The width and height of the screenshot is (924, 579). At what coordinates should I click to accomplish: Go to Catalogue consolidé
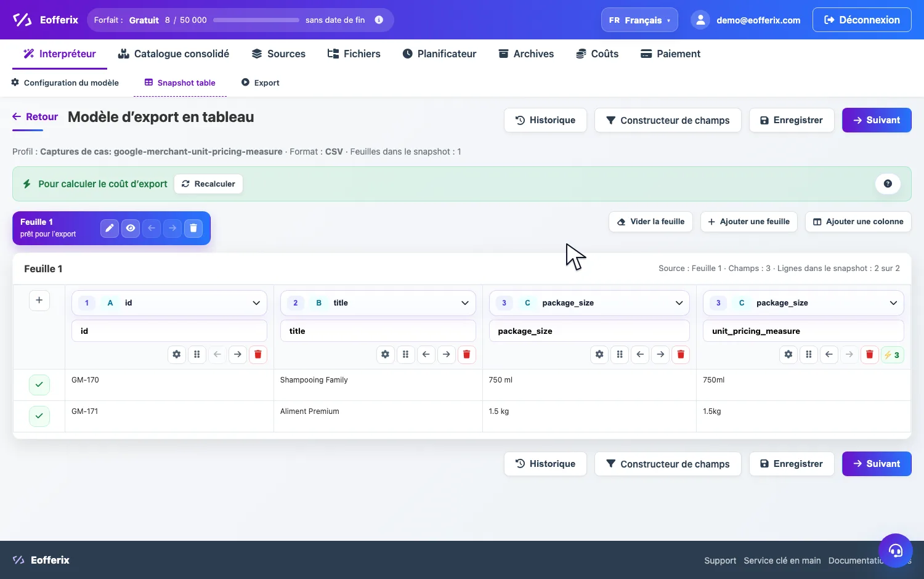click(174, 54)
